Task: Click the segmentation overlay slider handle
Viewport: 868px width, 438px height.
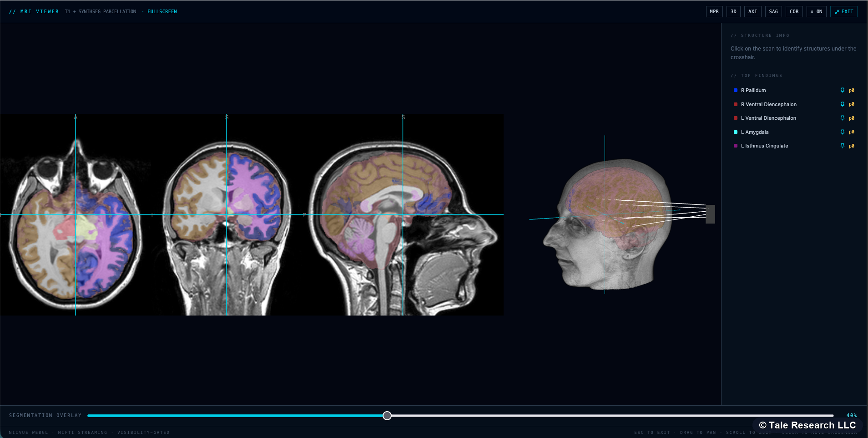Action: click(x=386, y=415)
